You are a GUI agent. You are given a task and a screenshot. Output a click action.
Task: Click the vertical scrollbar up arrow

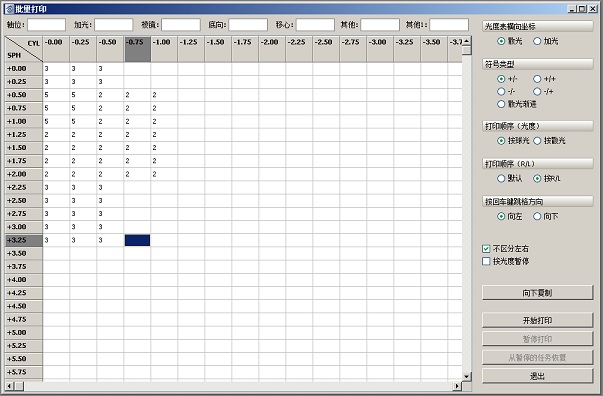(466, 41)
